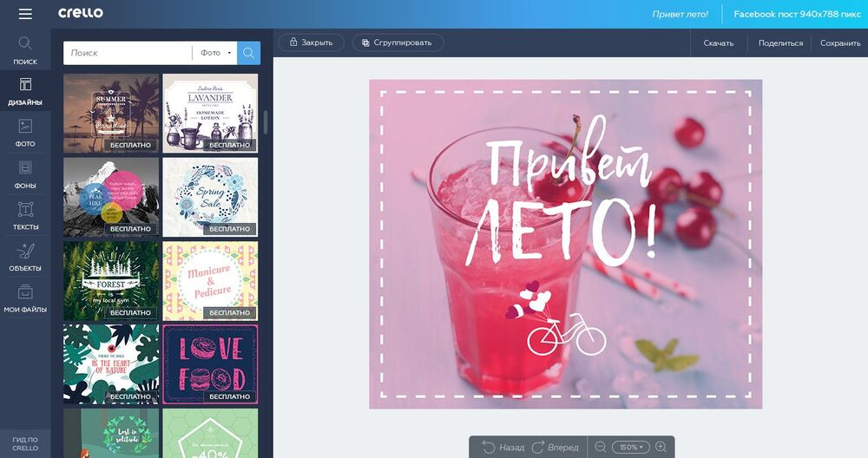
Task: Click the Закрыть lock button
Action: (311, 43)
